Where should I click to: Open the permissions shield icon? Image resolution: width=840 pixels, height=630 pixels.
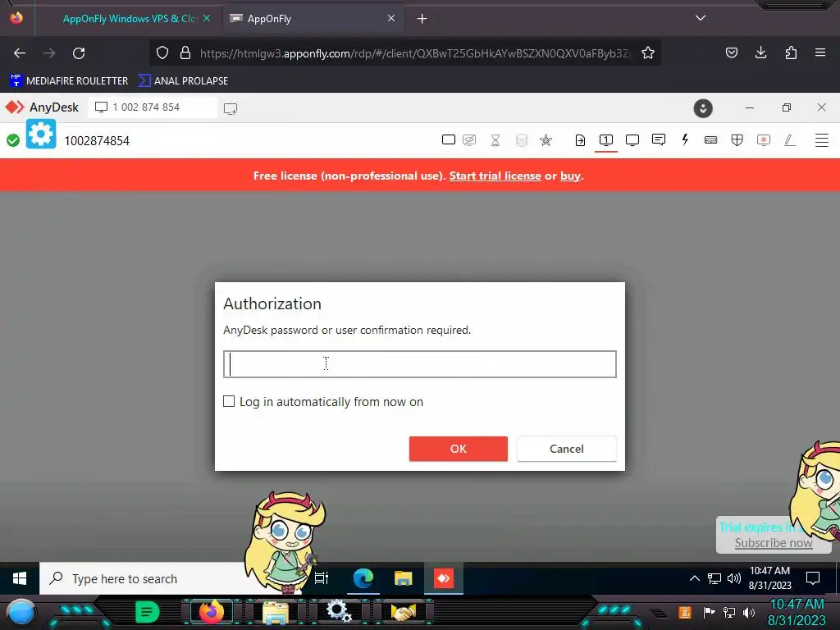pyautogui.click(x=737, y=140)
